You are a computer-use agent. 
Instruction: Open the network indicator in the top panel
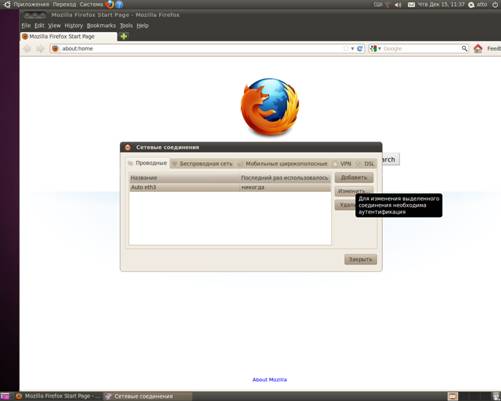[x=387, y=5]
